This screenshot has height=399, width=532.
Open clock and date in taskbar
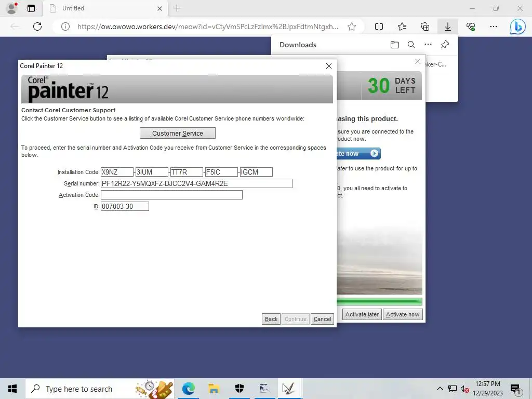click(x=488, y=389)
